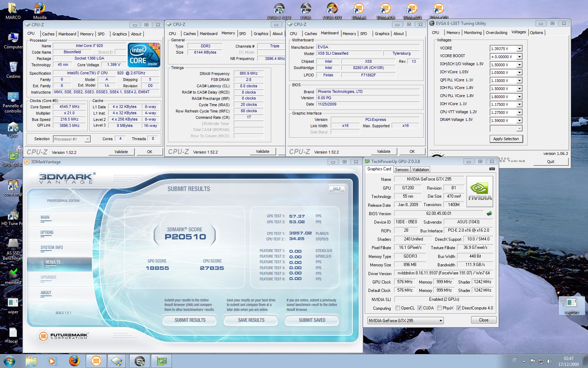This screenshot has height=368, width=588.
Task: Toggle the DirectCompute 4.0 checkbox
Action: 458,308
